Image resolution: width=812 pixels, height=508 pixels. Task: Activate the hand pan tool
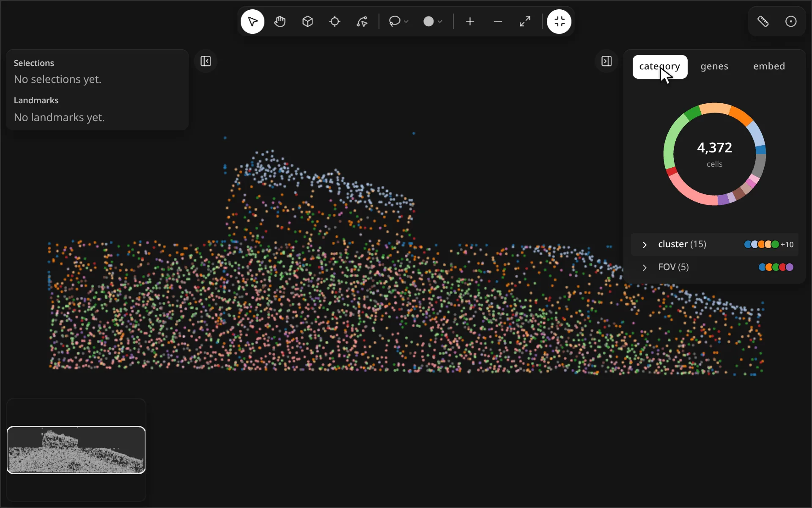pyautogui.click(x=280, y=22)
